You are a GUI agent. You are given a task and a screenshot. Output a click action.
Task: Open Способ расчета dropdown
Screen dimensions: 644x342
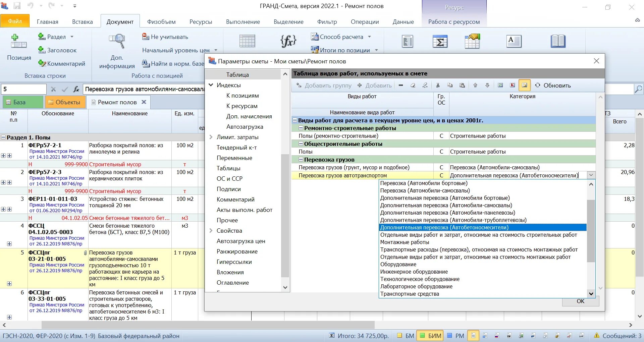pos(369,37)
